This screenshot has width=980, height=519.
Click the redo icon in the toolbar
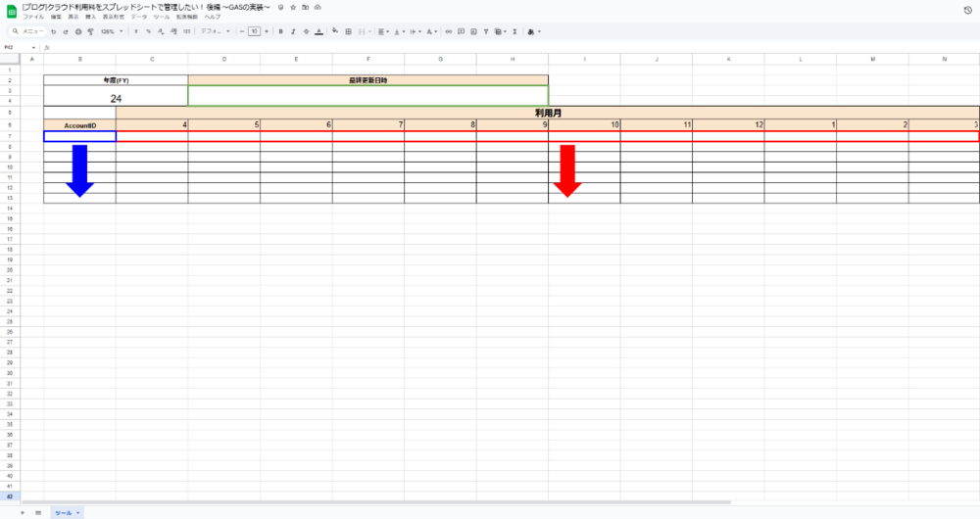(65, 31)
